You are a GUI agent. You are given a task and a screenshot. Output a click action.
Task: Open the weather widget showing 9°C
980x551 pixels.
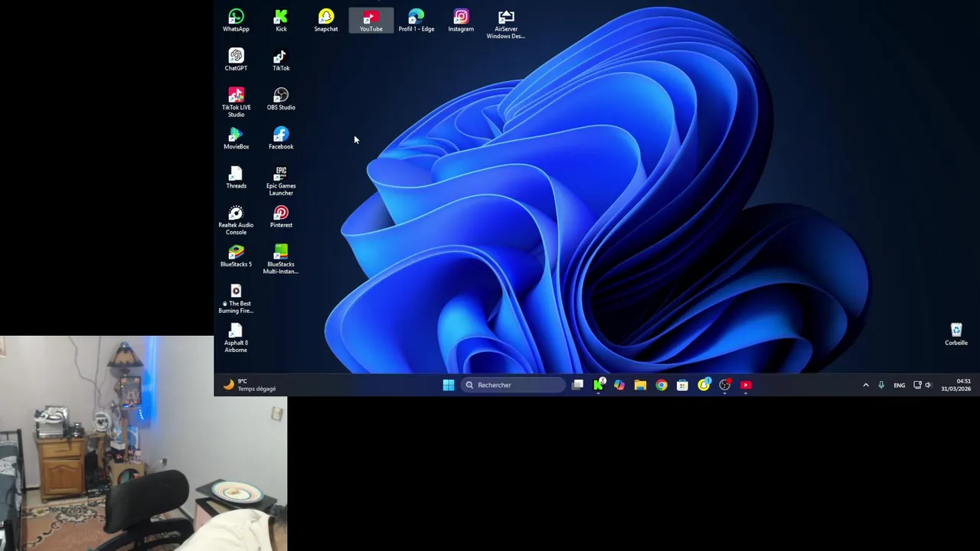click(x=250, y=385)
